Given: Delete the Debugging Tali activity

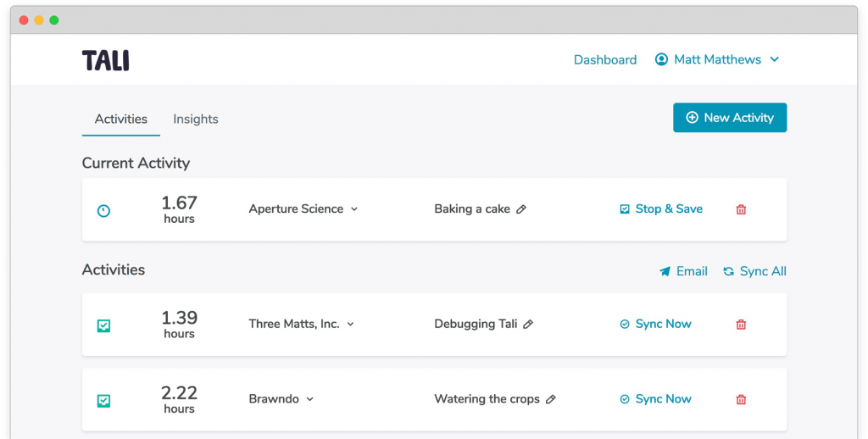Looking at the screenshot, I should tap(741, 325).
